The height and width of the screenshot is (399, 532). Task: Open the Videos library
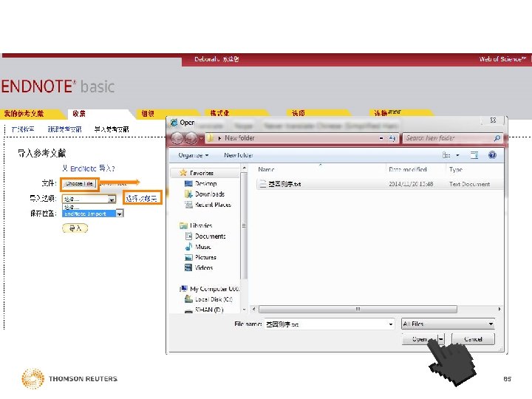pyautogui.click(x=204, y=267)
